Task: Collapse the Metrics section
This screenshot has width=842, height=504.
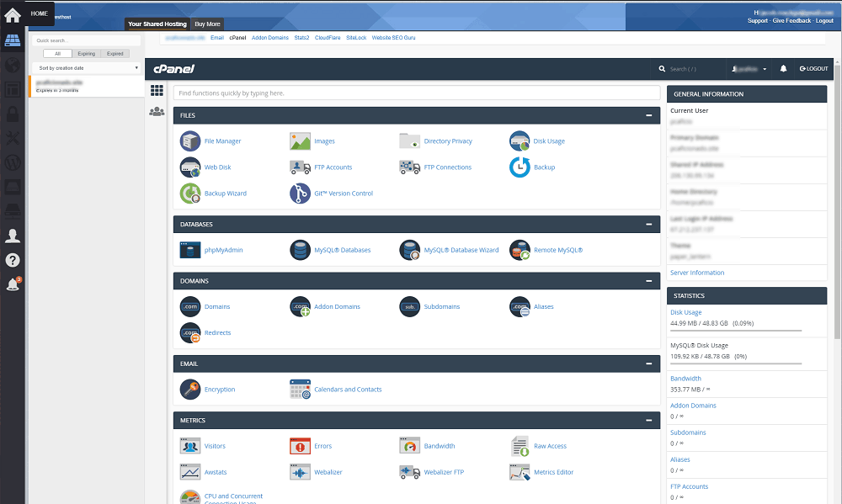Action: 648,420
